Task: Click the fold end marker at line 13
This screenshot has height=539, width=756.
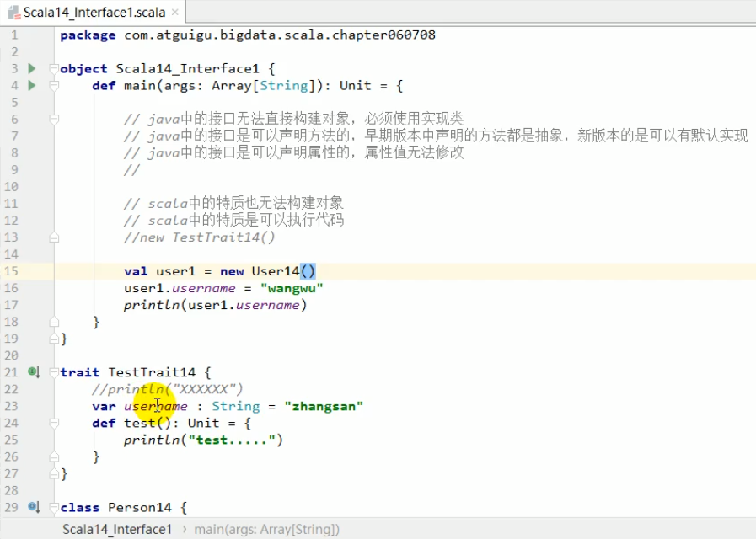Action: (54, 237)
